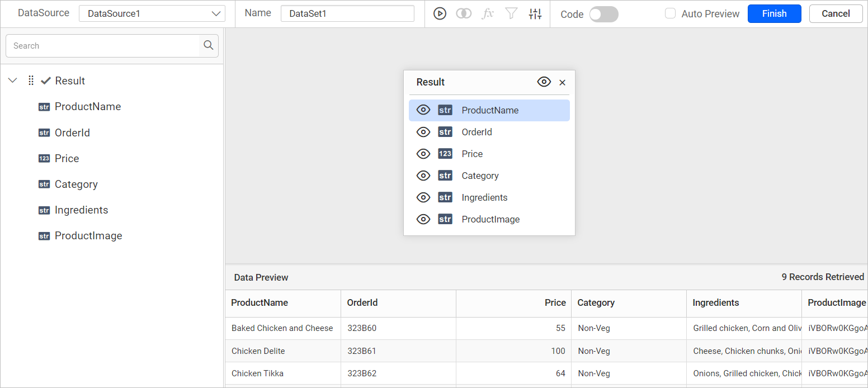Viewport: 868px width, 388px height.
Task: Select Price in the left tree
Action: (x=67, y=158)
